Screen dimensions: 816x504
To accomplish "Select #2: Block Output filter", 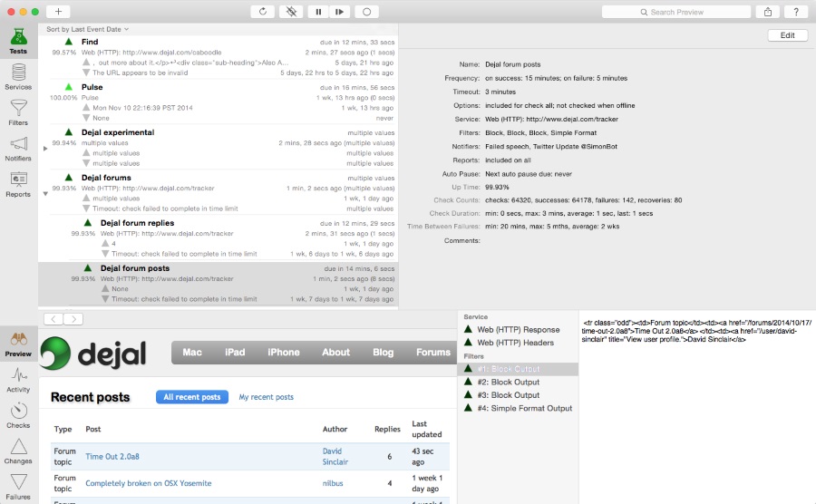I will 518,382.
